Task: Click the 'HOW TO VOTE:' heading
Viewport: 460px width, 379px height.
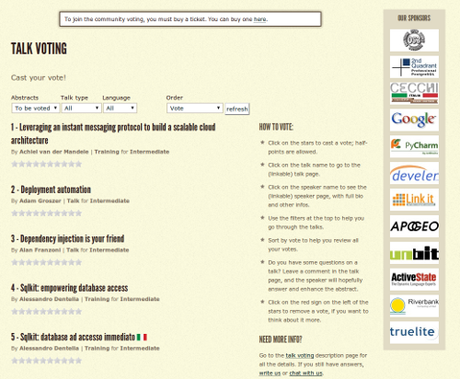Action: [276, 127]
